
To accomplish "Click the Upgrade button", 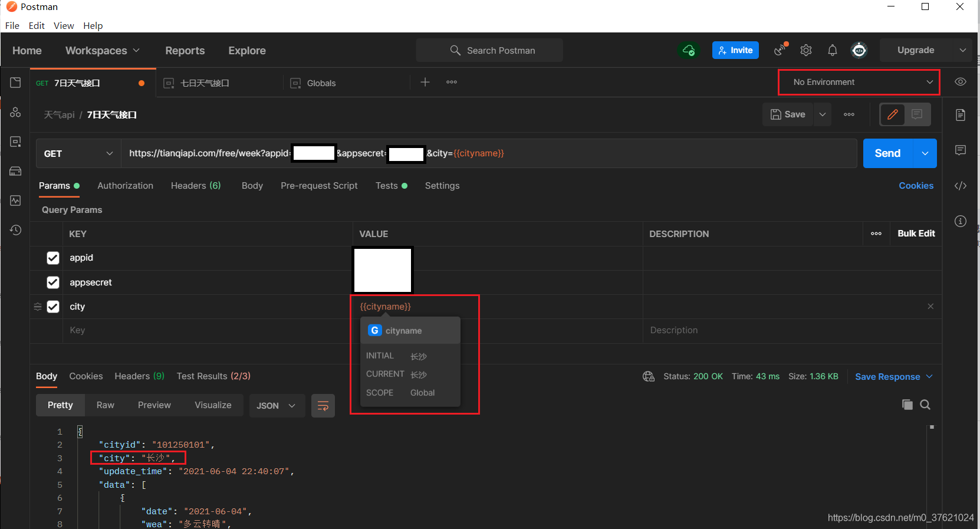I will pos(916,50).
